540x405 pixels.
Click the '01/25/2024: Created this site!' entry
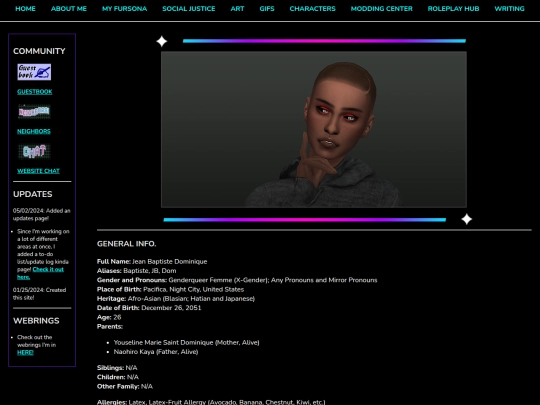(40, 294)
